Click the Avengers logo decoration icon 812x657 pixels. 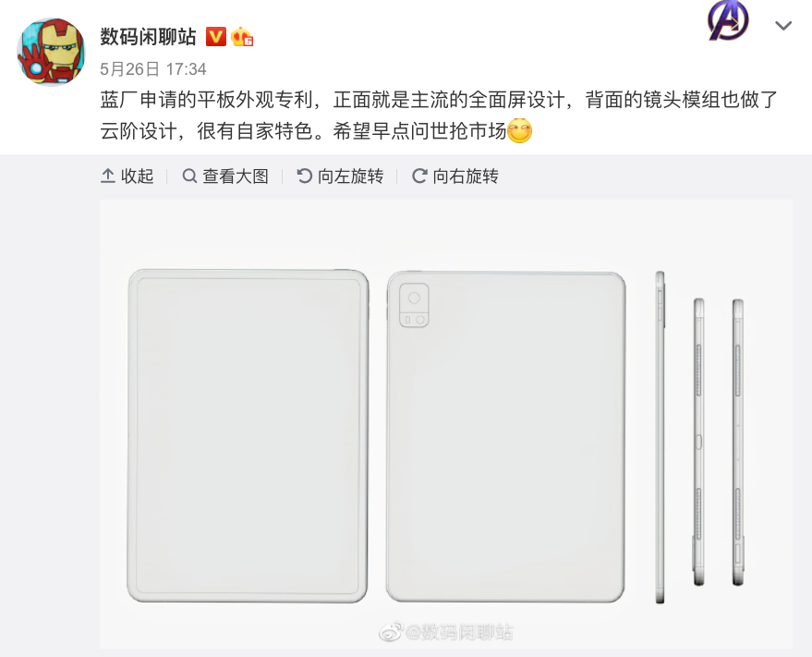[728, 20]
